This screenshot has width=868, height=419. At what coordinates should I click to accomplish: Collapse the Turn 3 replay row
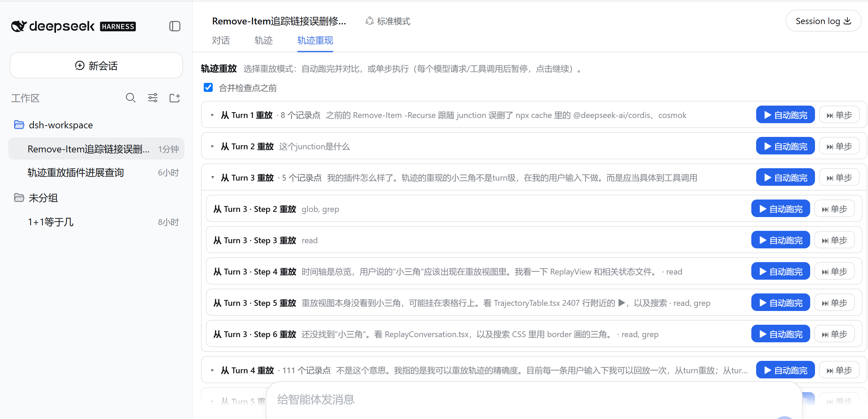tap(213, 178)
